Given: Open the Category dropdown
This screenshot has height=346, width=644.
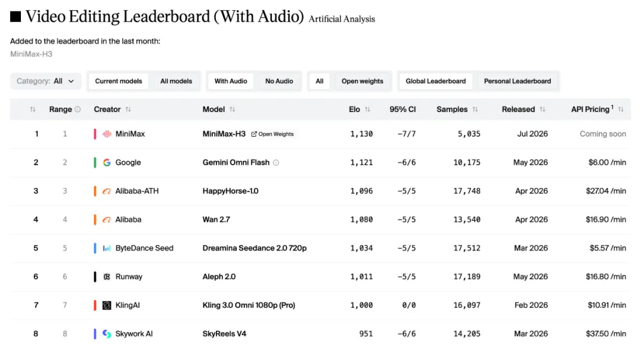Looking at the screenshot, I should pyautogui.click(x=45, y=81).
